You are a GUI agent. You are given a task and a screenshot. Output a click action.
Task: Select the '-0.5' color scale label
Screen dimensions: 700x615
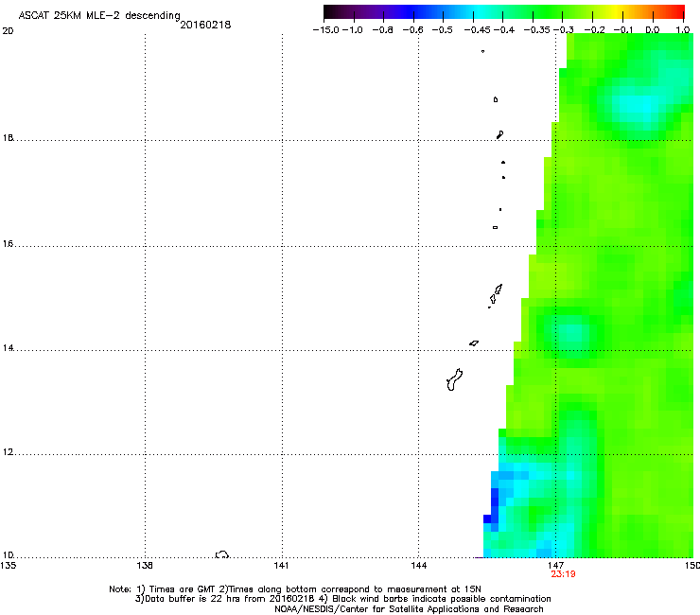[x=442, y=30]
